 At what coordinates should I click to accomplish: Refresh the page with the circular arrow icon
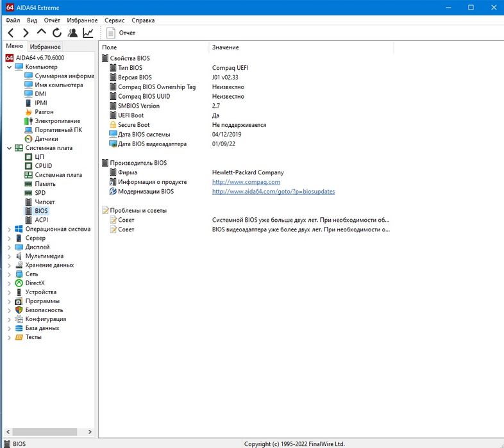(57, 33)
